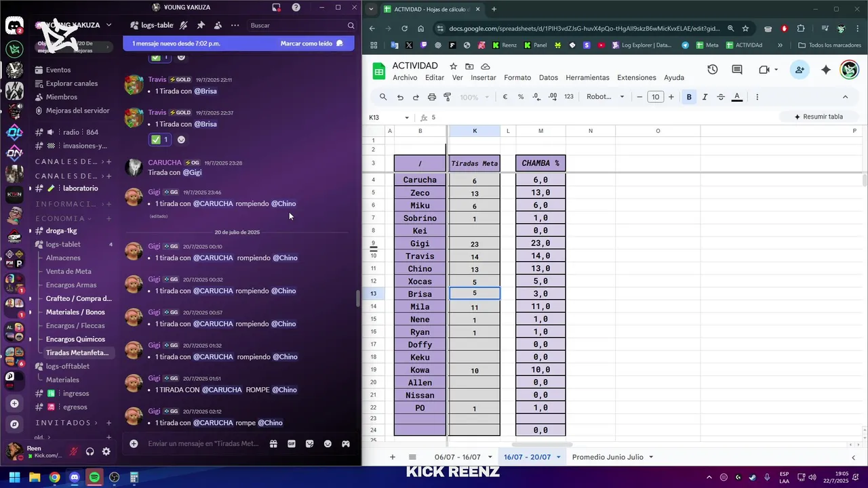Viewport: 868px width, 488px height.
Task: Click the Discord notification settings bell icon
Action: point(184,25)
